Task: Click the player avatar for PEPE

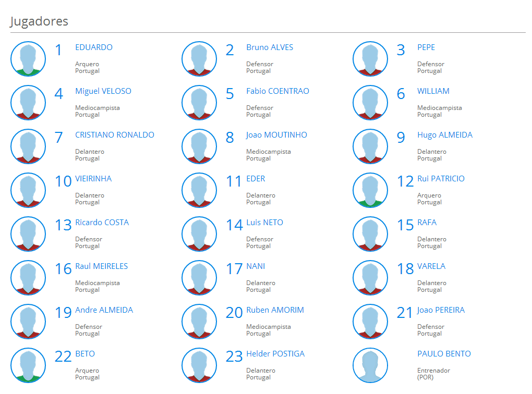Action: point(370,59)
